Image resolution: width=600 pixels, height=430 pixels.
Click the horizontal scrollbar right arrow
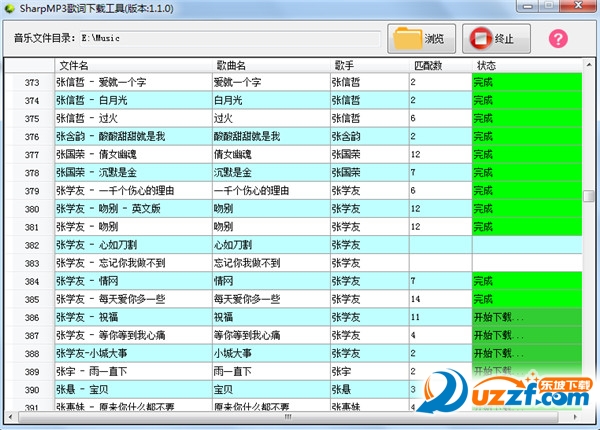click(576, 417)
